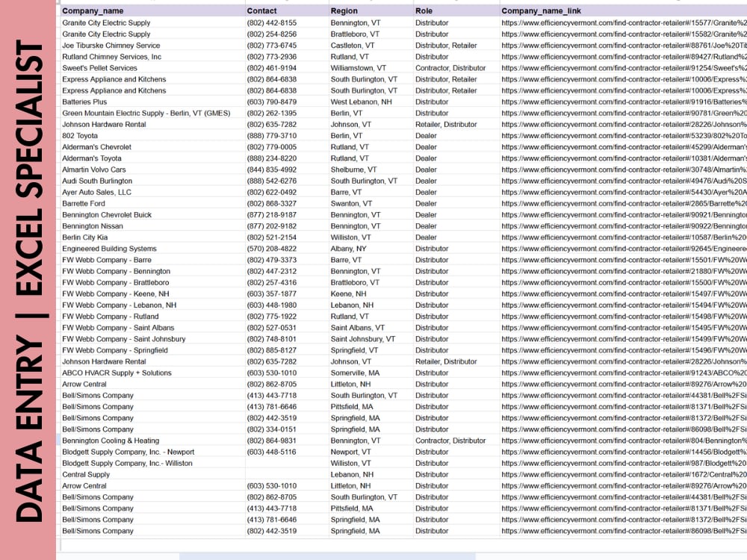Click ABCO HVACR Supply + Solutions cell
This screenshot has width=747, height=560.
[x=153, y=373]
